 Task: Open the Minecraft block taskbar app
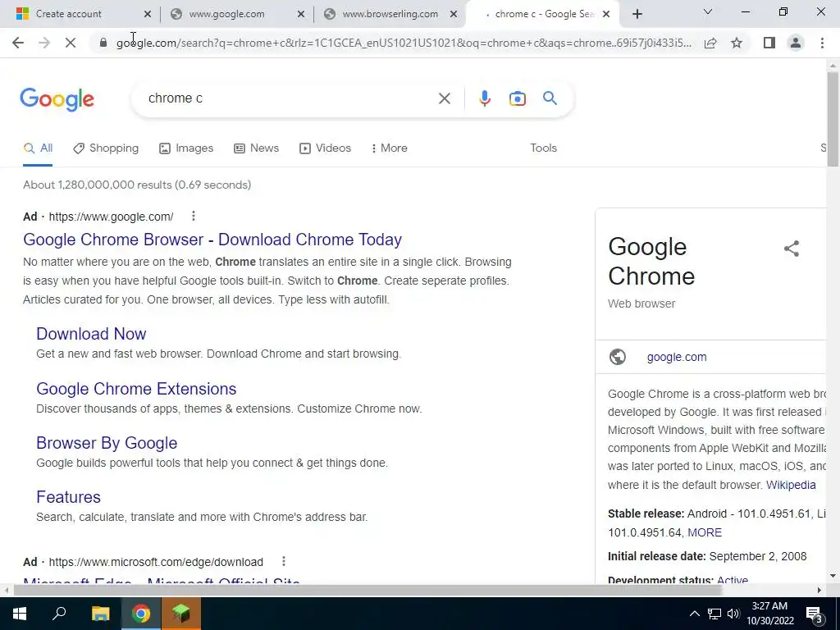point(181,614)
